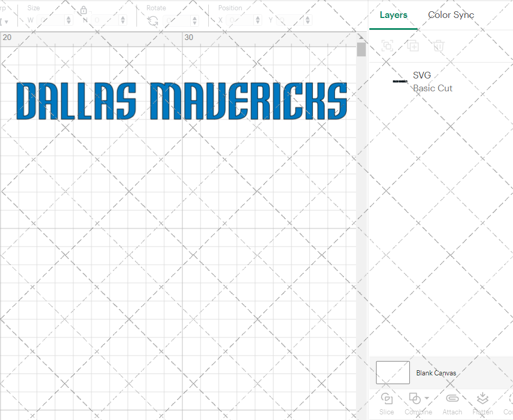Click the Rotate angle input field
The width and height of the screenshot is (513, 420).
[x=177, y=21]
